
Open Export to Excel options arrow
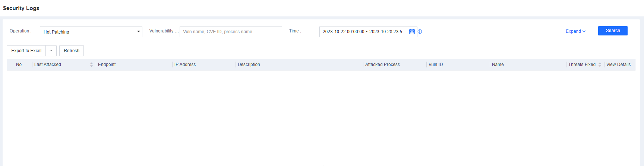pyautogui.click(x=51, y=51)
